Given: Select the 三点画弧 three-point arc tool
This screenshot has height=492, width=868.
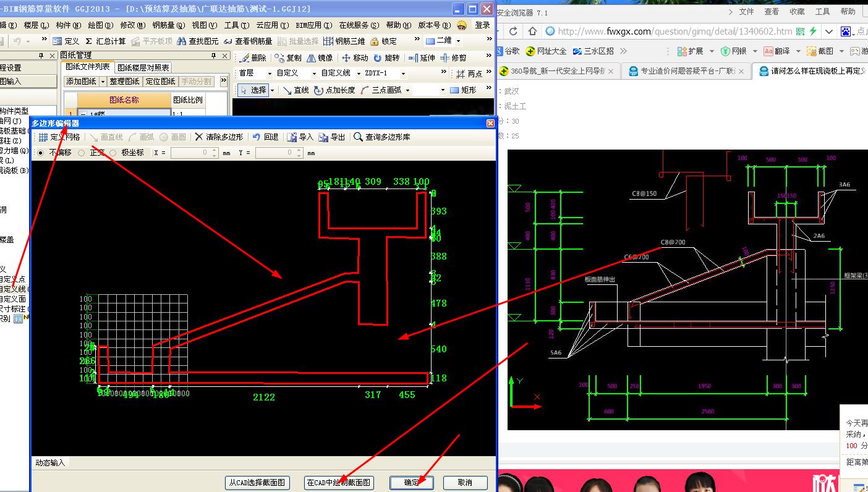Looking at the screenshot, I should [381, 90].
